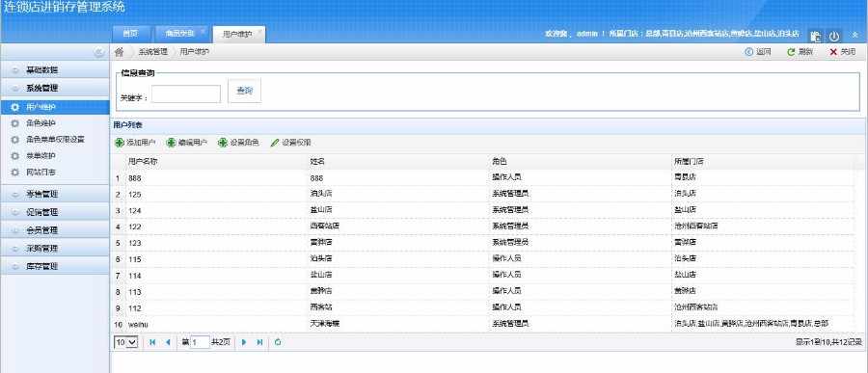
Task: Sort by the 用户名称 column header
Action: (x=217, y=162)
